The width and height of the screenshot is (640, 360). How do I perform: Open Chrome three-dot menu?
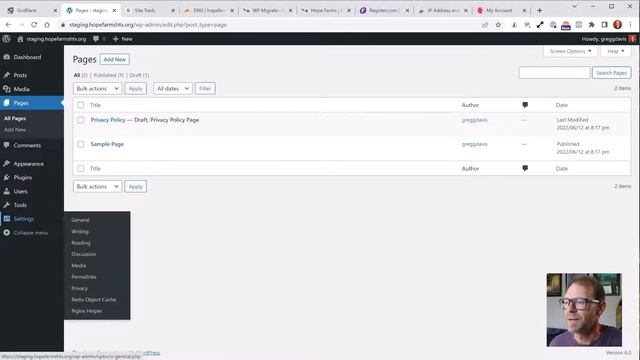point(631,25)
